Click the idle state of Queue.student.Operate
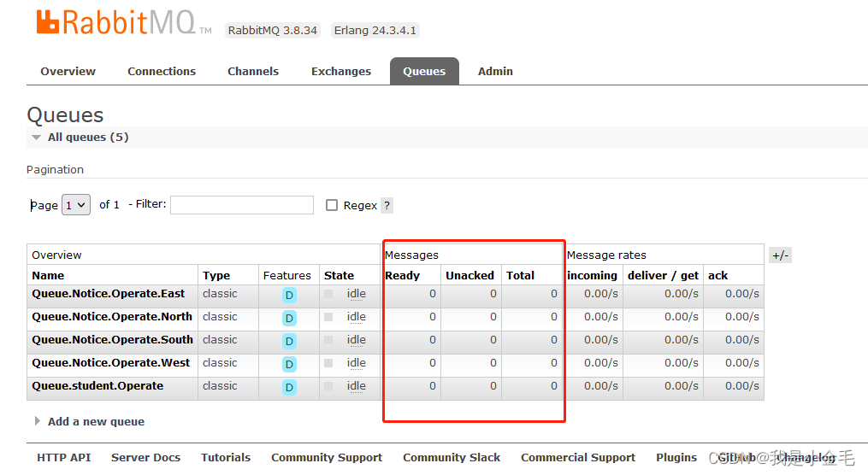This screenshot has width=868, height=475. [x=357, y=386]
